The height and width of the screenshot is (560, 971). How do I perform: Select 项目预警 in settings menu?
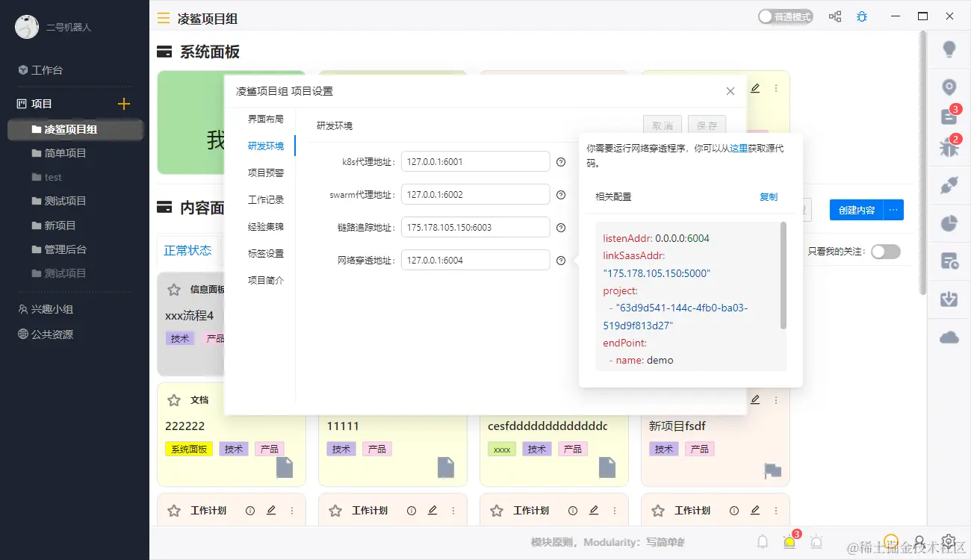click(x=266, y=172)
